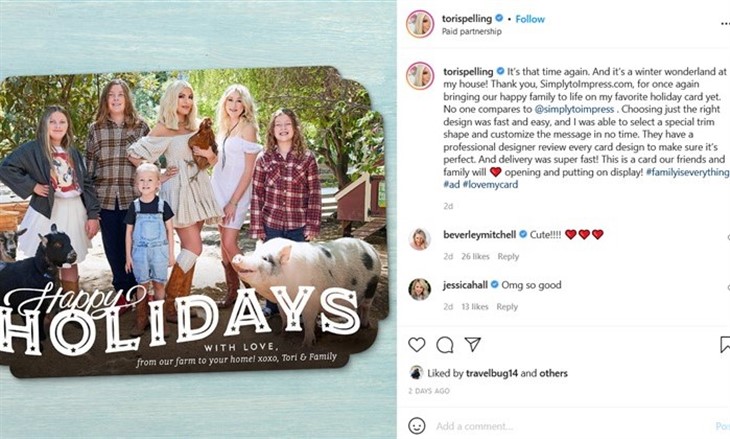Reply to beverleymitchell's comment
This screenshot has height=439, width=730.
click(508, 257)
